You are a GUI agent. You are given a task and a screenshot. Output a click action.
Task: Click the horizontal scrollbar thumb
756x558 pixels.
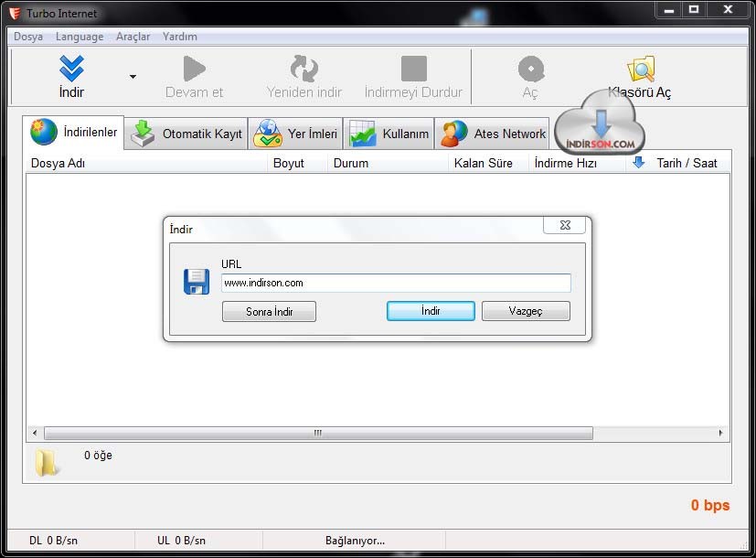pos(318,433)
